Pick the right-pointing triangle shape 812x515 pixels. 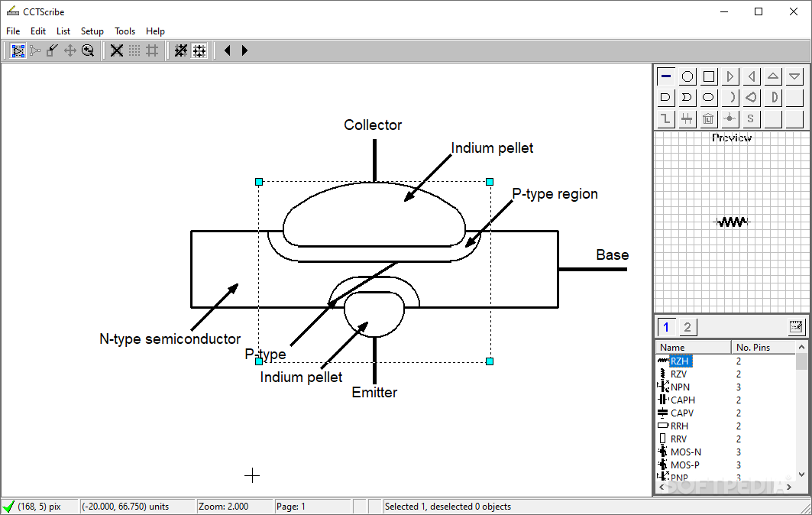pyautogui.click(x=730, y=76)
